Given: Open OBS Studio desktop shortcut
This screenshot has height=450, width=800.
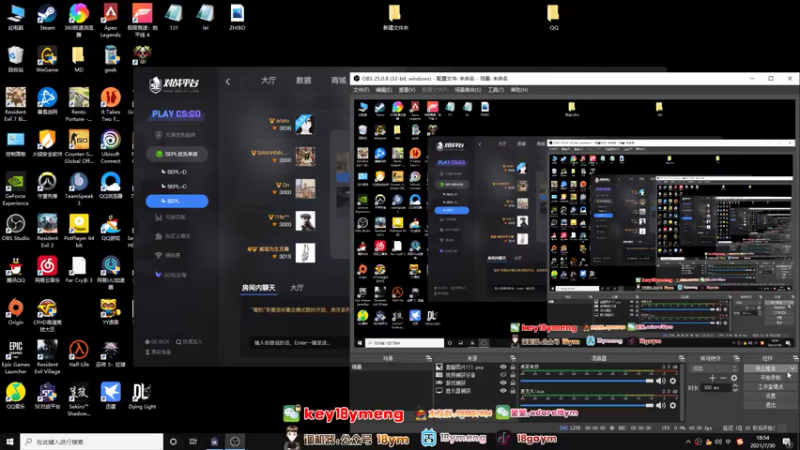Looking at the screenshot, I should tap(15, 228).
